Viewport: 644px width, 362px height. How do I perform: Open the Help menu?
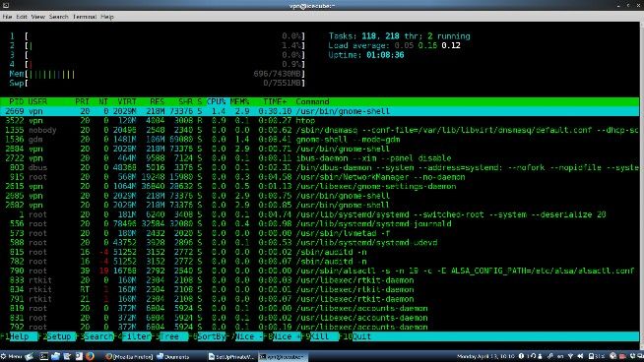107,17
